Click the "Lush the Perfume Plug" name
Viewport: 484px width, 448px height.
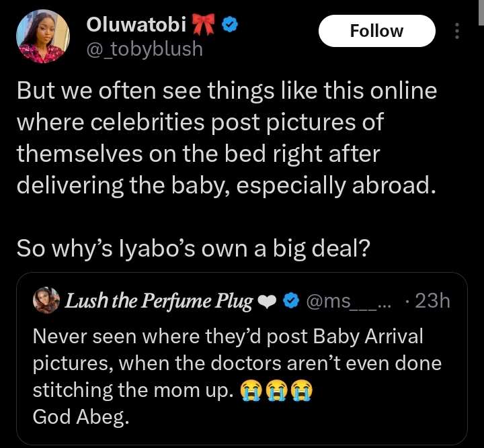[x=157, y=302]
